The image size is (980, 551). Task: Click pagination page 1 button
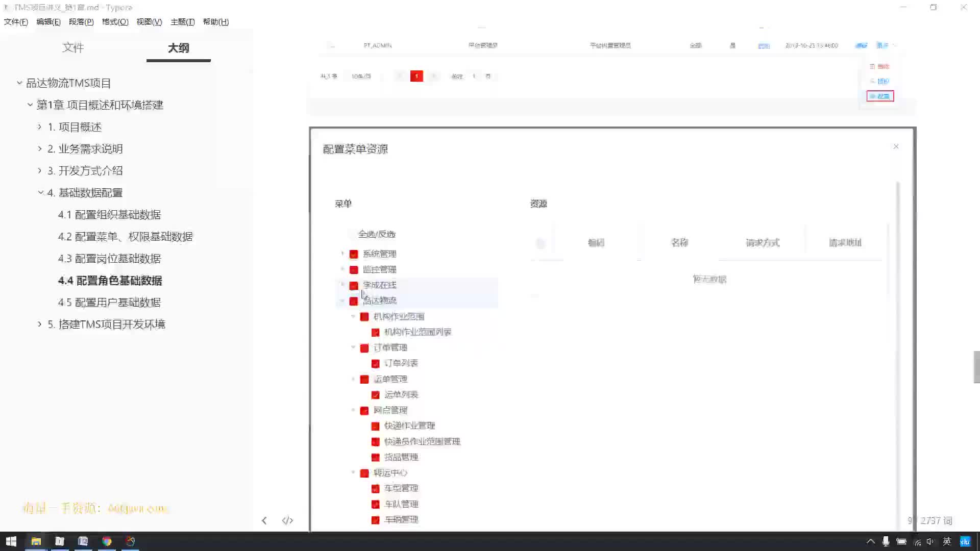(416, 76)
